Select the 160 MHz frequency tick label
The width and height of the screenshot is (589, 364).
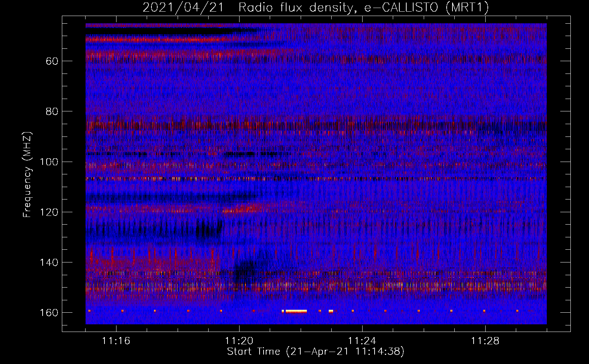(49, 313)
